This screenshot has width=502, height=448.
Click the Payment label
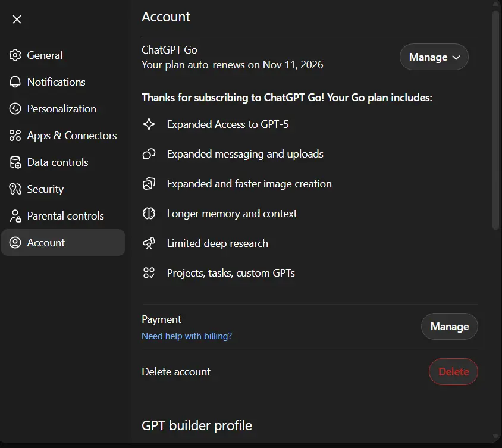point(161,319)
